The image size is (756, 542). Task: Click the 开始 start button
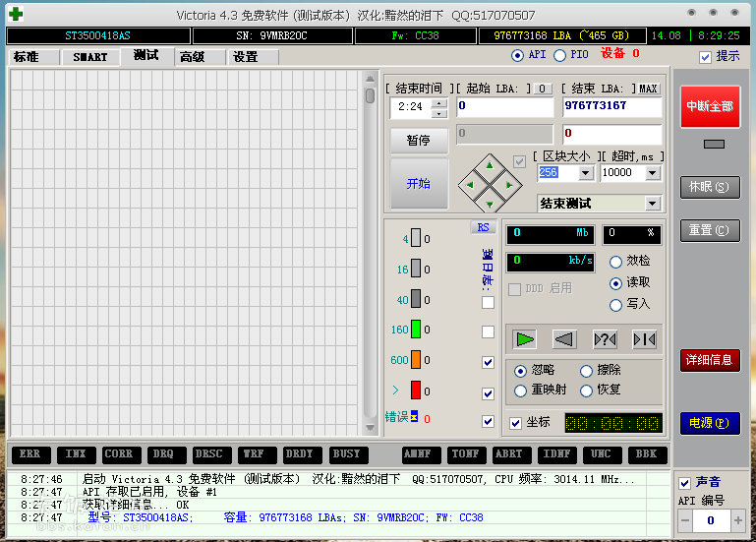[x=419, y=183]
